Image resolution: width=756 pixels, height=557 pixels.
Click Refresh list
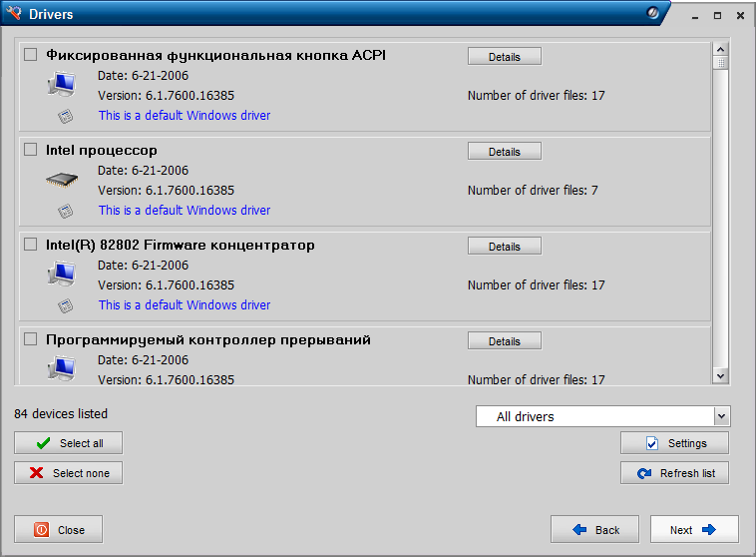(674, 473)
